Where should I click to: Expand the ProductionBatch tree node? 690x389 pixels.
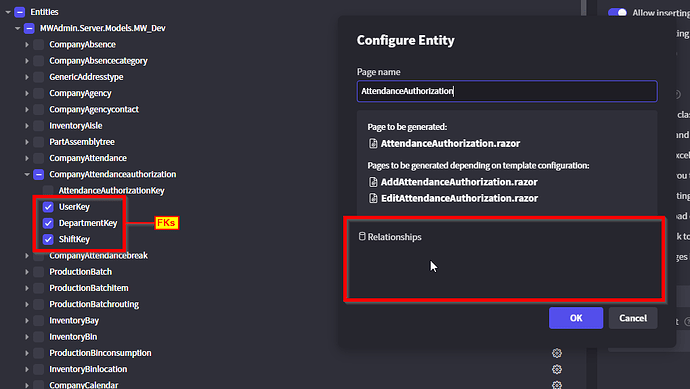click(27, 272)
